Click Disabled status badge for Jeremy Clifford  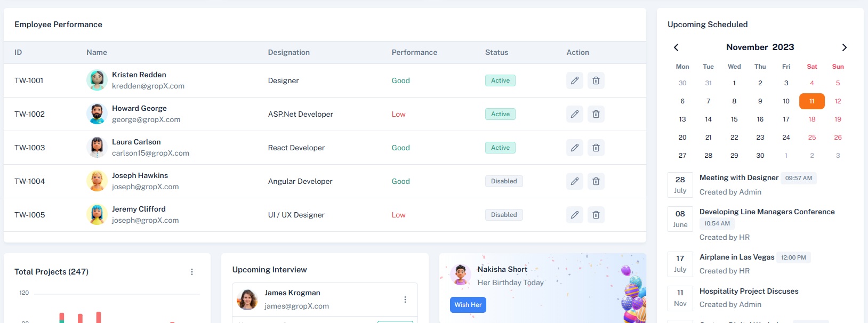pyautogui.click(x=504, y=215)
